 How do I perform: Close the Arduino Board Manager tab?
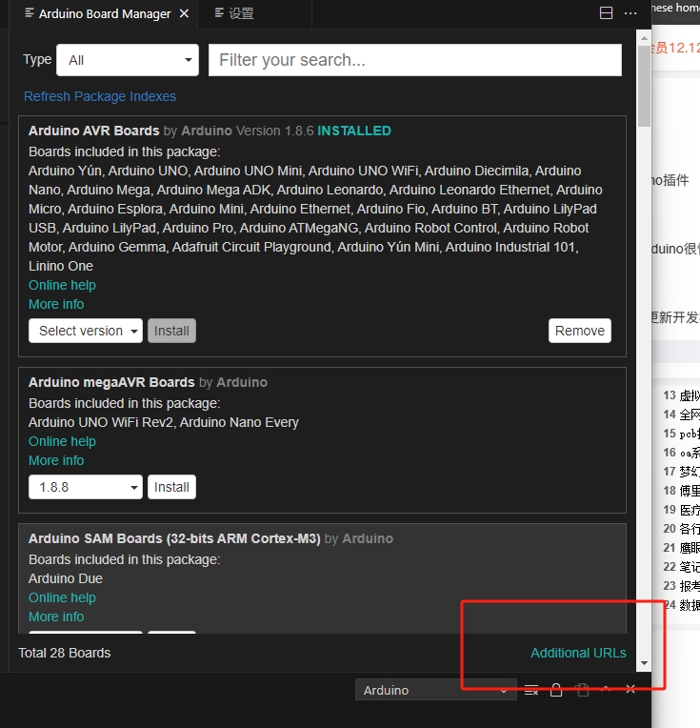coord(184,14)
